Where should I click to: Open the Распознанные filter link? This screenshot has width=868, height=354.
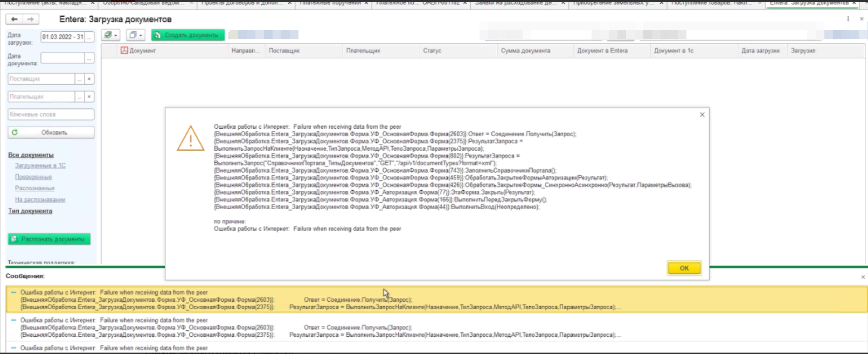click(x=35, y=188)
